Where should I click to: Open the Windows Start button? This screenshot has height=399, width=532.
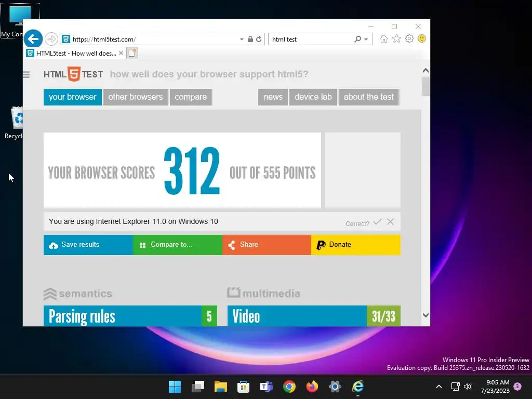175,387
